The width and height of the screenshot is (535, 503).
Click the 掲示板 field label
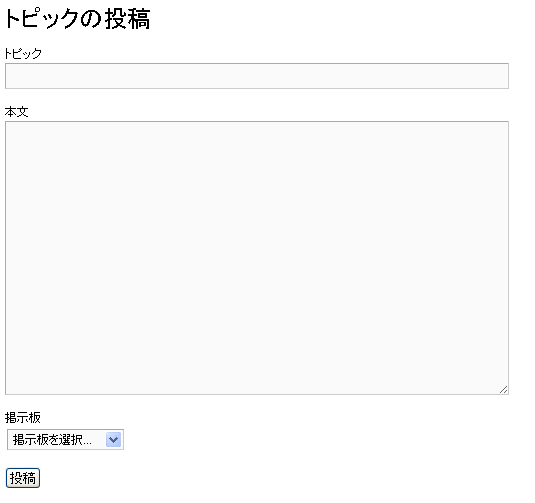[23, 417]
